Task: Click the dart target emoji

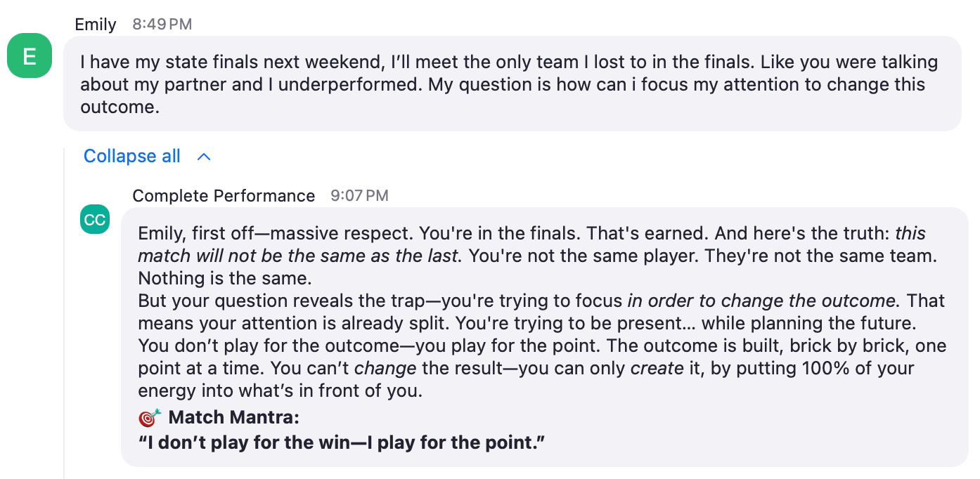Action: [x=149, y=418]
